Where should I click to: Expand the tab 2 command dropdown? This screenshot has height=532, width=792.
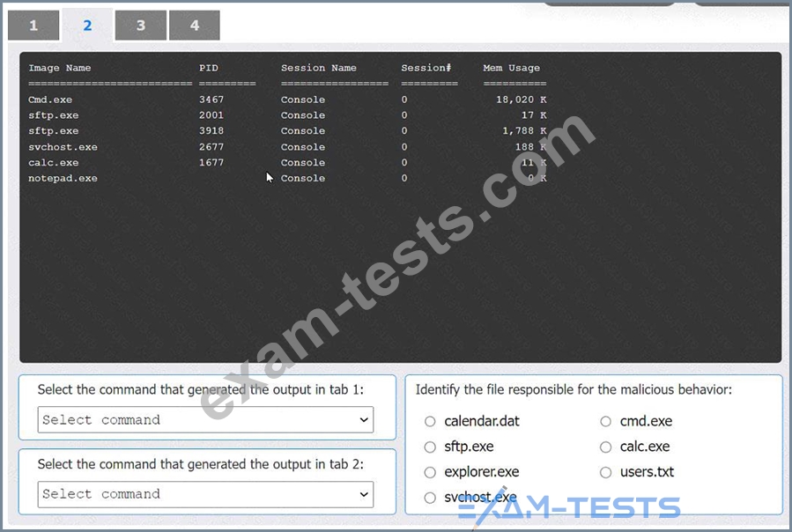tap(205, 494)
